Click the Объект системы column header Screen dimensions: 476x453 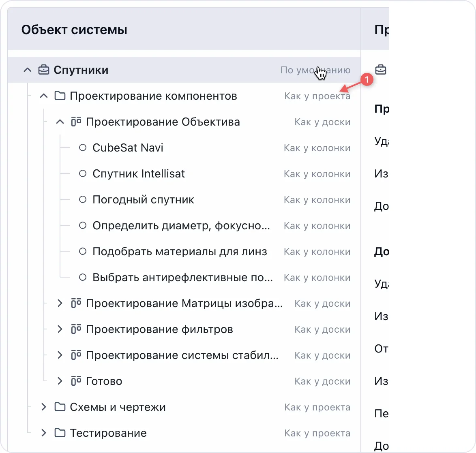pyautogui.click(x=74, y=30)
